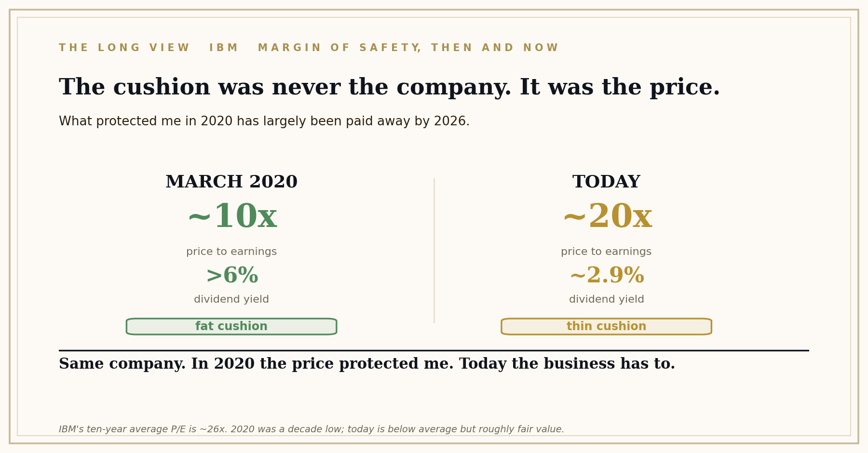This screenshot has width=868, height=453.
Task: Click the footnote about IBM's ten-year average P/E
Action: (312, 429)
